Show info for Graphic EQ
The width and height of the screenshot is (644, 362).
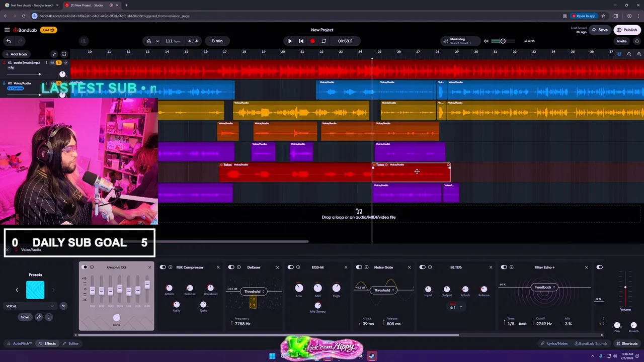point(92,267)
